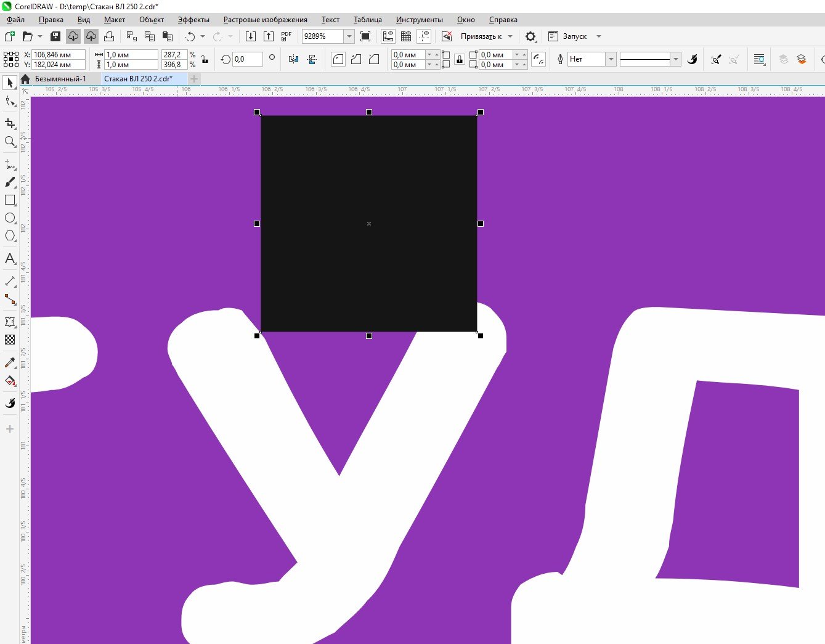Switch to the Безымянный-1 document tab

click(x=60, y=79)
